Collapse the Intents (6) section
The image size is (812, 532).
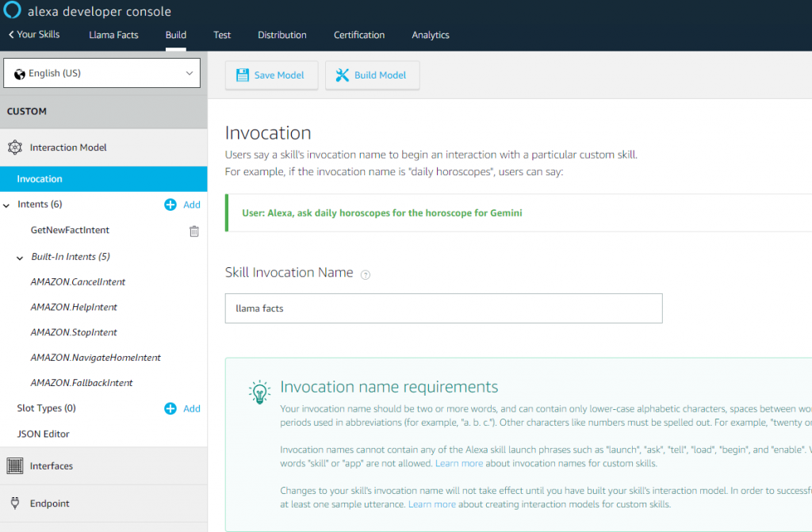(x=6, y=205)
